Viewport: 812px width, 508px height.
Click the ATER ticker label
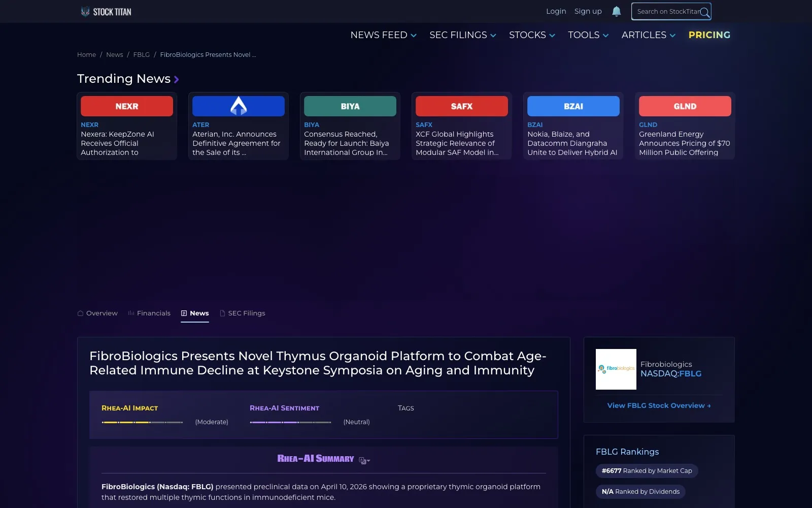click(201, 125)
